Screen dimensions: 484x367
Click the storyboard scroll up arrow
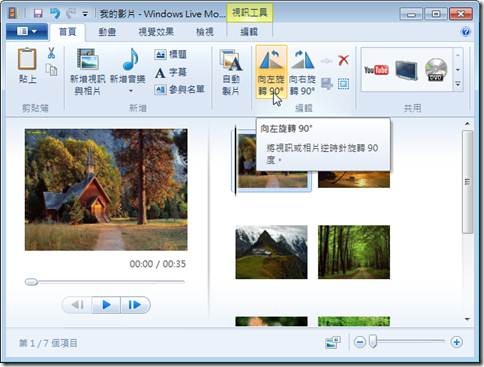coord(467,124)
